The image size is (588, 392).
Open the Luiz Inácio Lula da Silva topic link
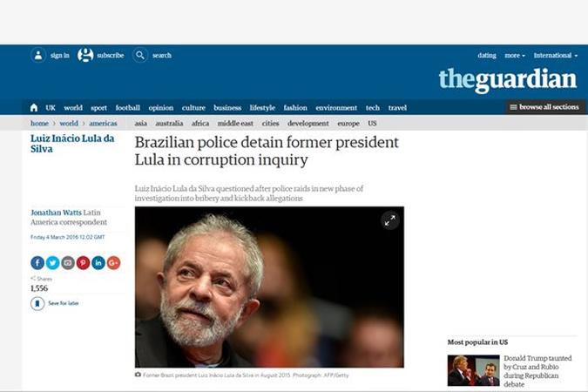72,144
